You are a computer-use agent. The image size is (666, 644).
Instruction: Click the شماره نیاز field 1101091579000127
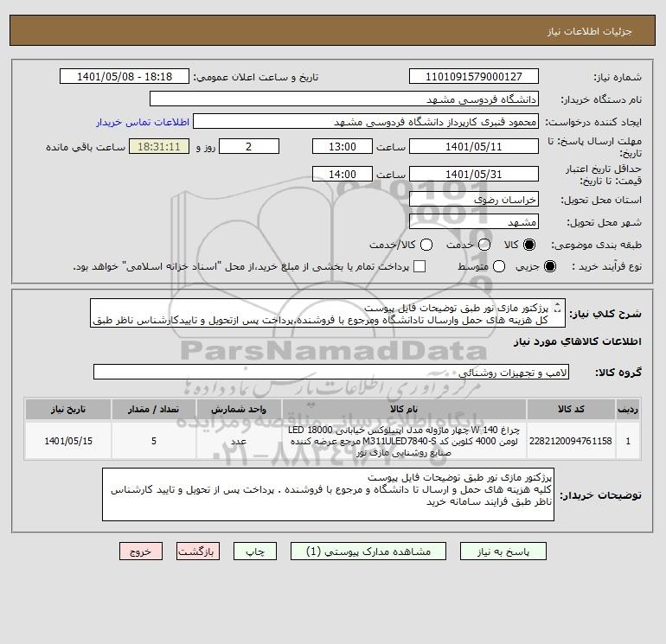[x=474, y=77]
